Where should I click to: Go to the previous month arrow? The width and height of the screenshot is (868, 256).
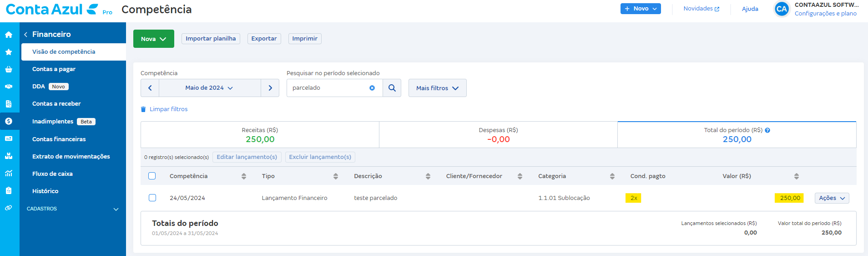coord(150,88)
